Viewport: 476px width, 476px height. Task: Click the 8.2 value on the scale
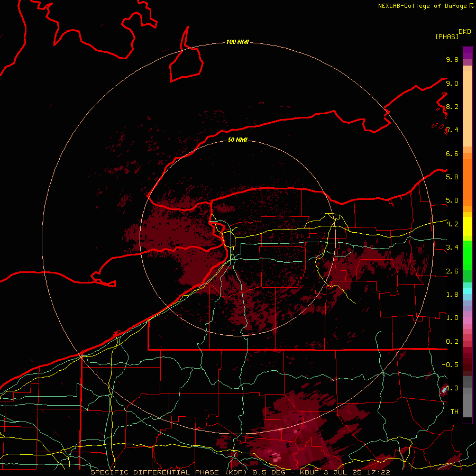(x=452, y=106)
